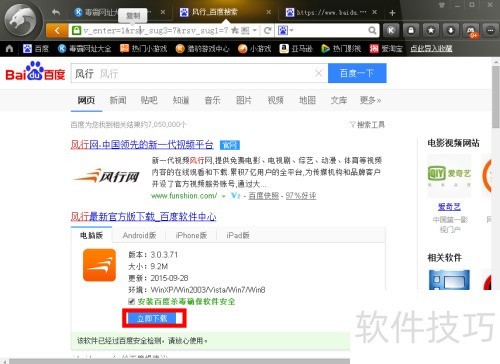Expand the search engine paw dropdown
500x364 pixels.
286,31
